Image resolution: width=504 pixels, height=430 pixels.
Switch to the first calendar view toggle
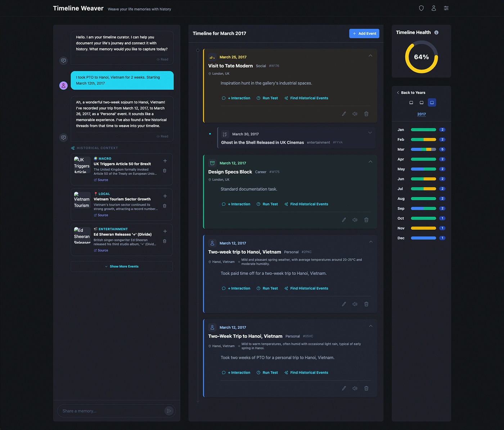(x=411, y=103)
